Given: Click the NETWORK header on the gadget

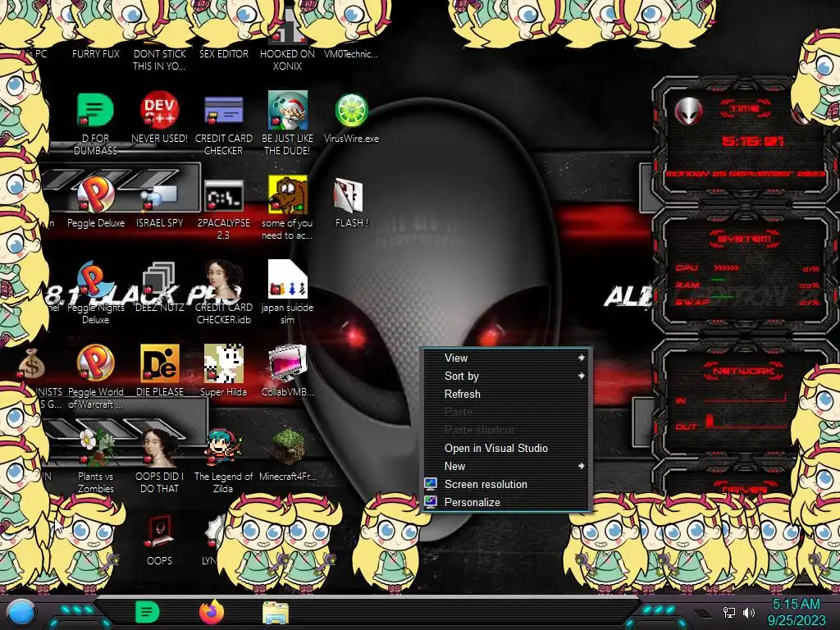Looking at the screenshot, I should (x=743, y=371).
